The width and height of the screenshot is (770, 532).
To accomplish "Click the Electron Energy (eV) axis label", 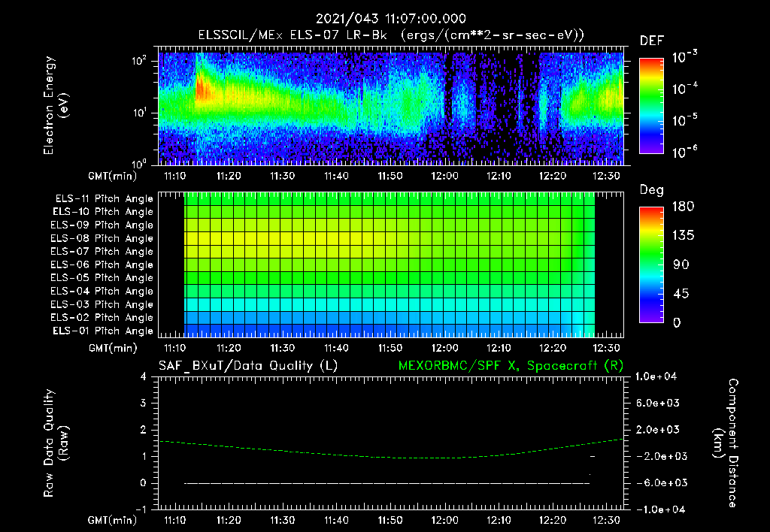I will [56, 105].
